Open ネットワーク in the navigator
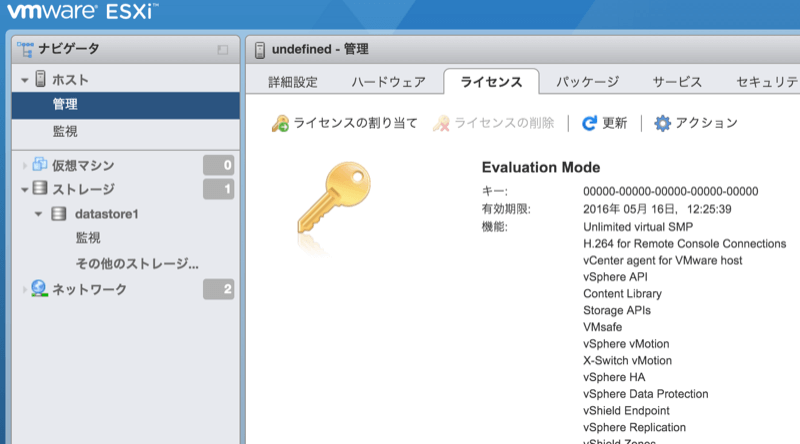Image resolution: width=800 pixels, height=444 pixels. pyautogui.click(x=89, y=289)
